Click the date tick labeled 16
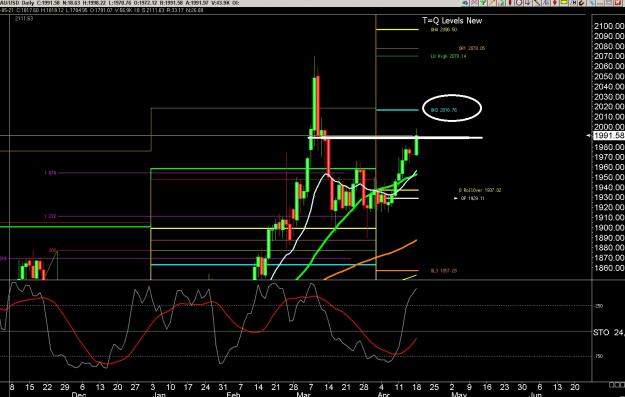625x397 pixels. coord(487,387)
